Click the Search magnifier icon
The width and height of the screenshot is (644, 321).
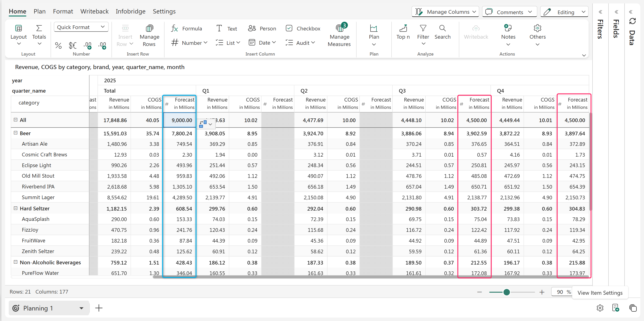click(x=442, y=28)
